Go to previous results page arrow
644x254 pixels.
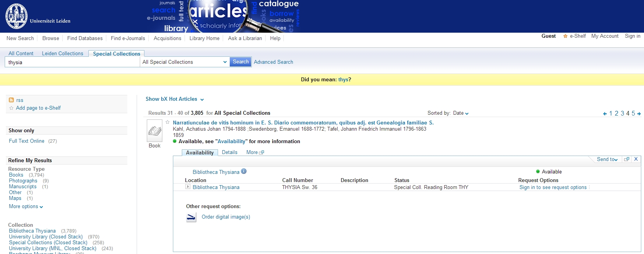click(605, 114)
